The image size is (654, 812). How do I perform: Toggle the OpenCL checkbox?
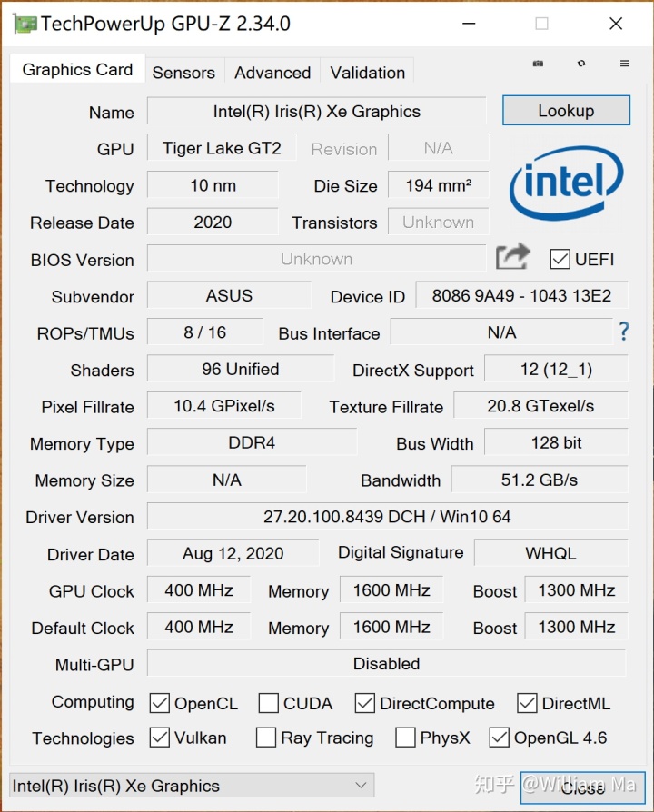[x=160, y=703]
